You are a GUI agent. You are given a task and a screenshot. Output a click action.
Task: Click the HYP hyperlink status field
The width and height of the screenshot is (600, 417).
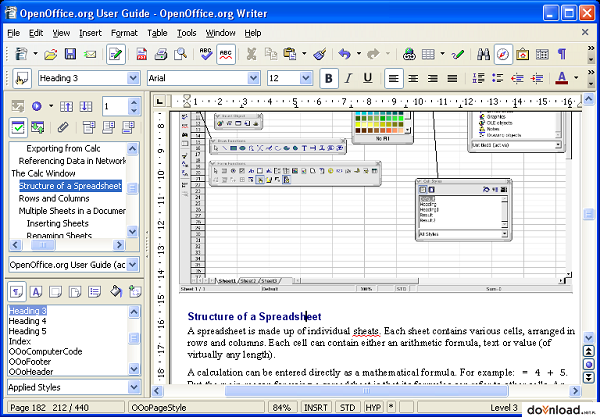pyautogui.click(x=373, y=408)
